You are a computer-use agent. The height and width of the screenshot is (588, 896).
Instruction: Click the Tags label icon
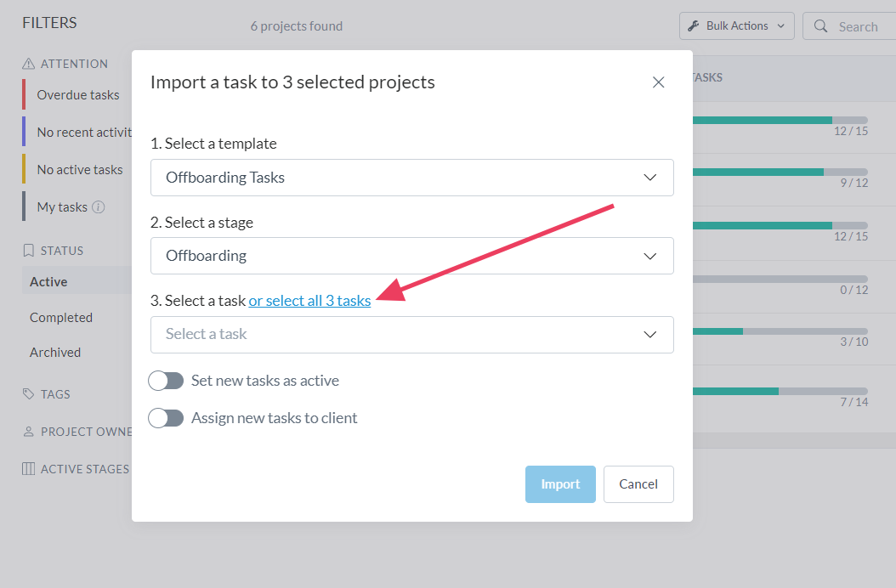coord(29,394)
